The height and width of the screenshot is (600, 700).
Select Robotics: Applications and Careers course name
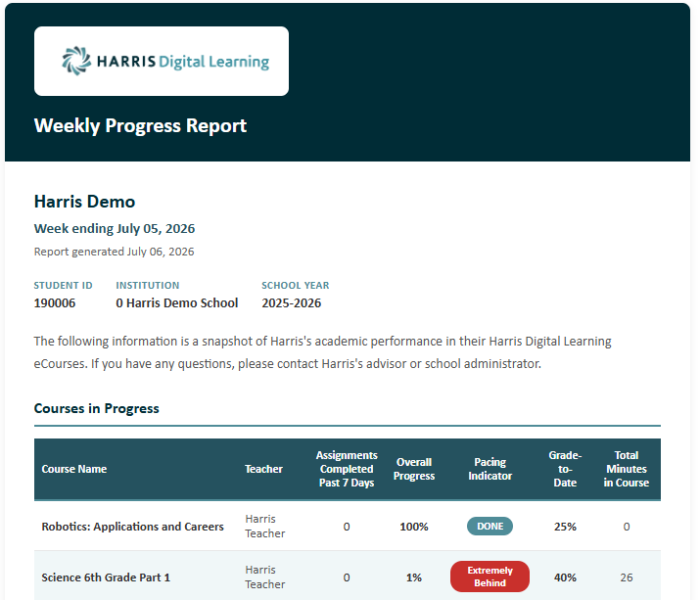[x=132, y=527]
